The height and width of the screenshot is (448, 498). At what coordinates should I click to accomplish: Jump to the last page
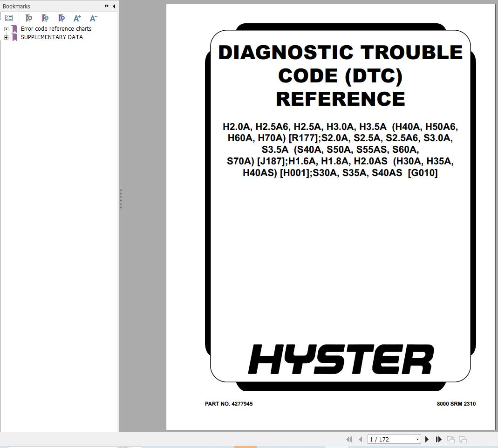tap(439, 440)
